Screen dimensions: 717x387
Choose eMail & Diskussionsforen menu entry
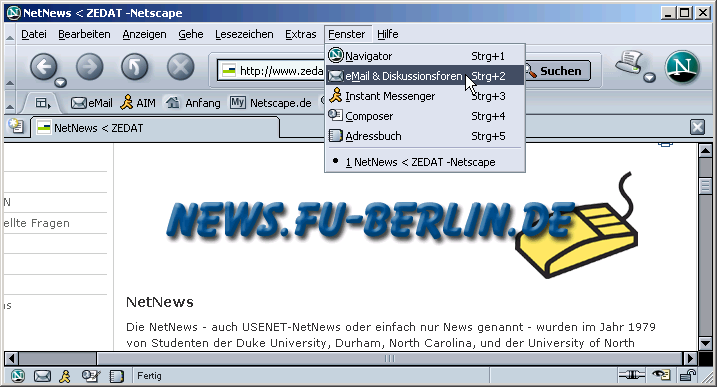click(x=425, y=75)
